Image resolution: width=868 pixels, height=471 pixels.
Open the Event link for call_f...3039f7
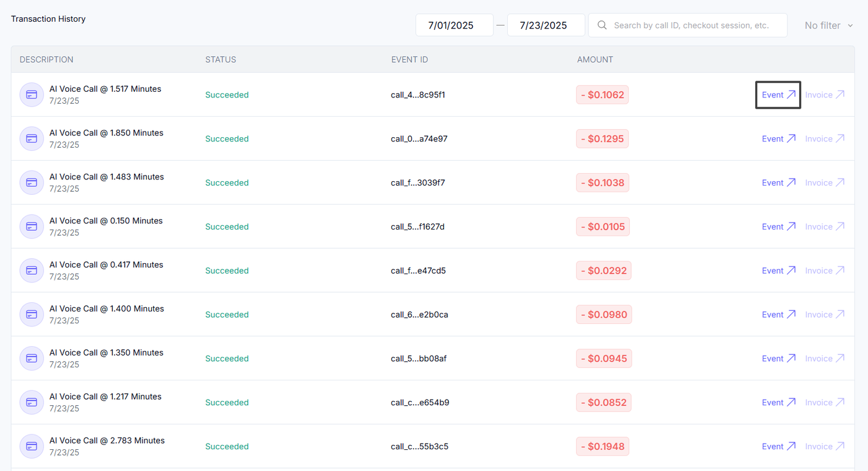pos(779,182)
